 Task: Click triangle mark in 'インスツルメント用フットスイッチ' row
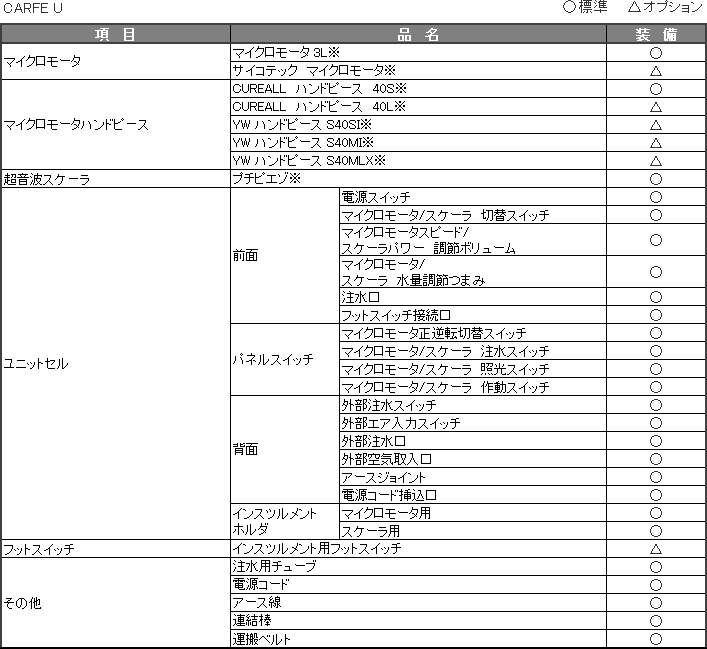656,549
